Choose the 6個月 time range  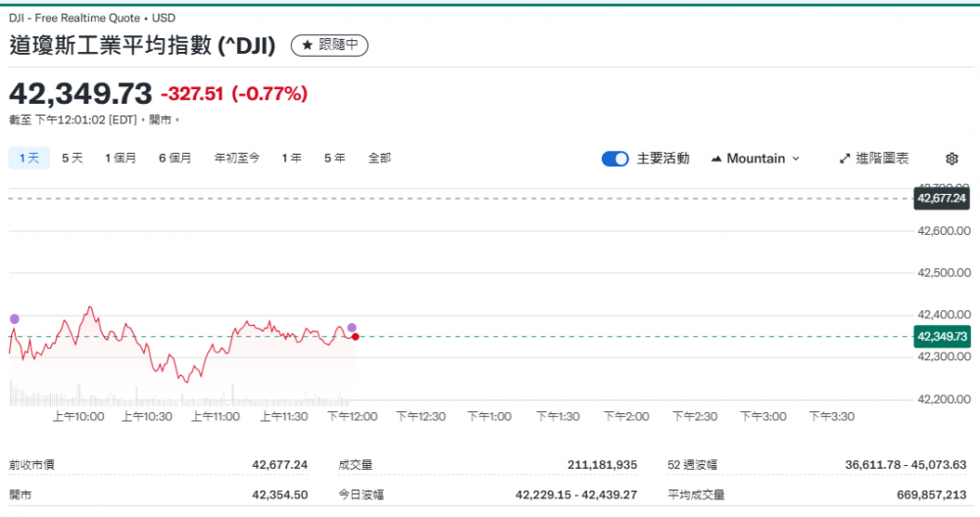(x=174, y=158)
